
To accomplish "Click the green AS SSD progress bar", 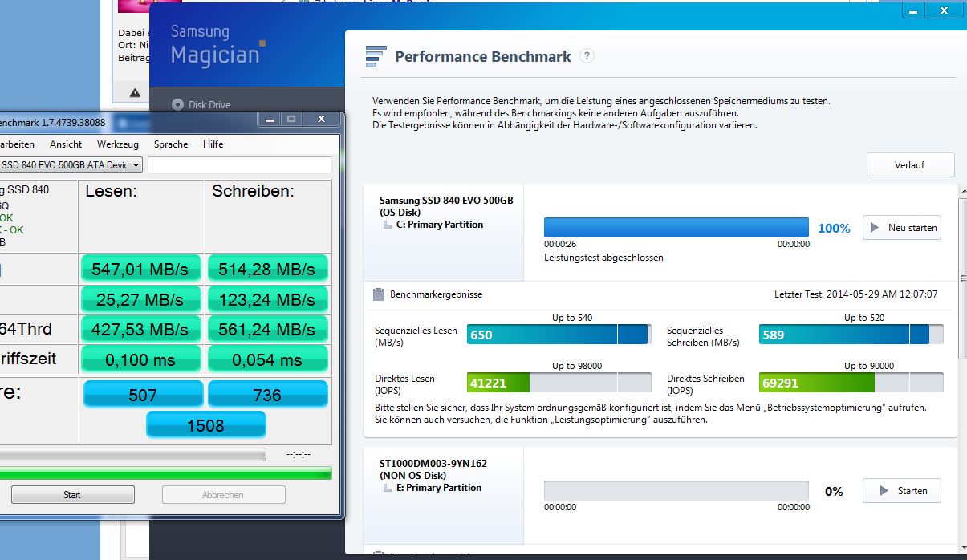I will [166, 473].
